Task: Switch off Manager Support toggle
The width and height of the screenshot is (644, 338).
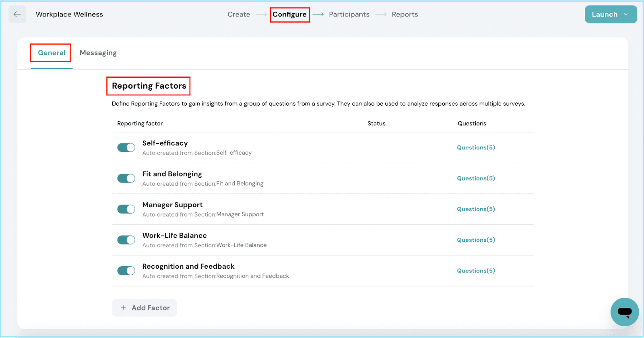Action: (x=126, y=209)
